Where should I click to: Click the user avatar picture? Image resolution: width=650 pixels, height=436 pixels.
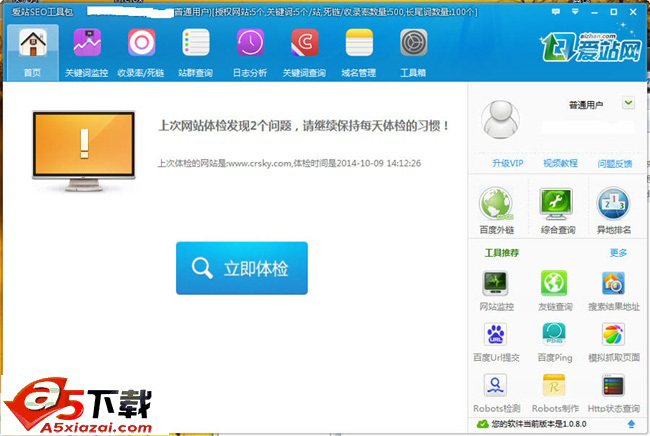click(x=500, y=119)
